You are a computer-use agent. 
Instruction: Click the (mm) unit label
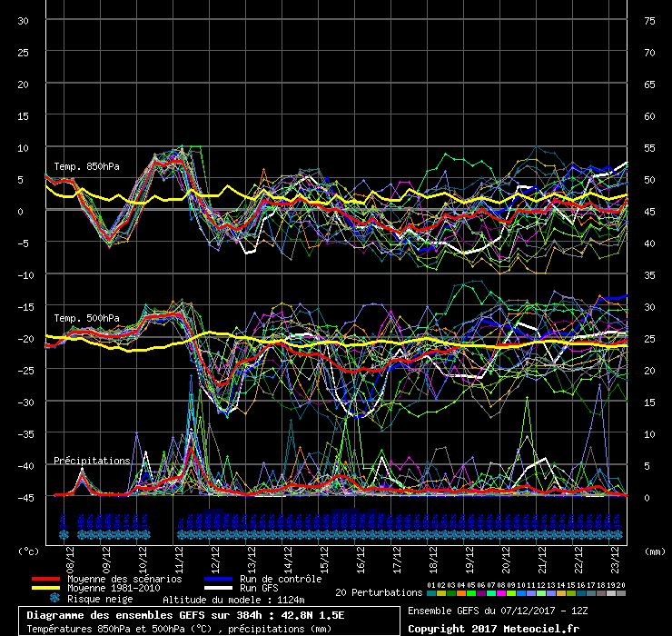click(655, 552)
